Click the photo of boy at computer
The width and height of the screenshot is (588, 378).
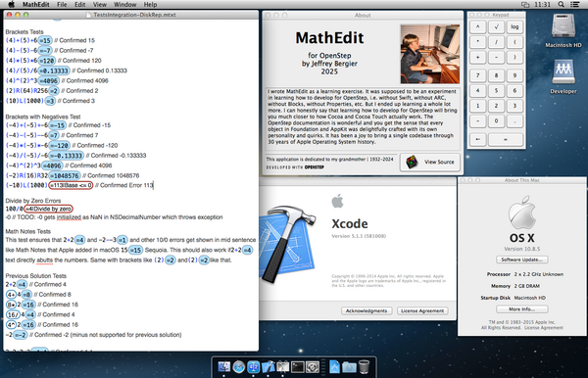coord(430,54)
